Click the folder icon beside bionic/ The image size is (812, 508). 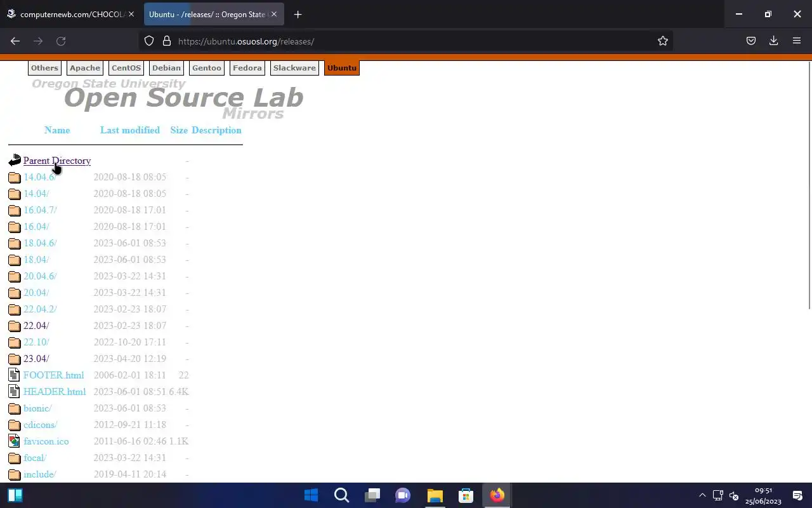pyautogui.click(x=15, y=408)
